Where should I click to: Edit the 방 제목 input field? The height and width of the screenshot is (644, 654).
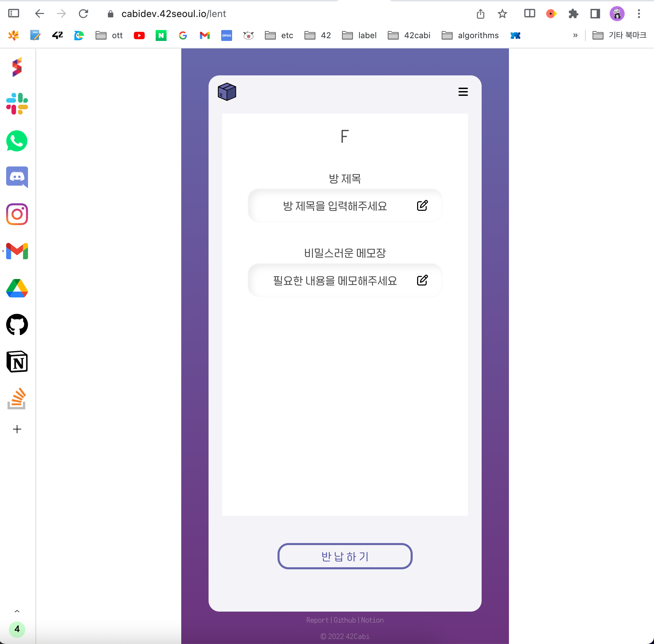tap(423, 205)
